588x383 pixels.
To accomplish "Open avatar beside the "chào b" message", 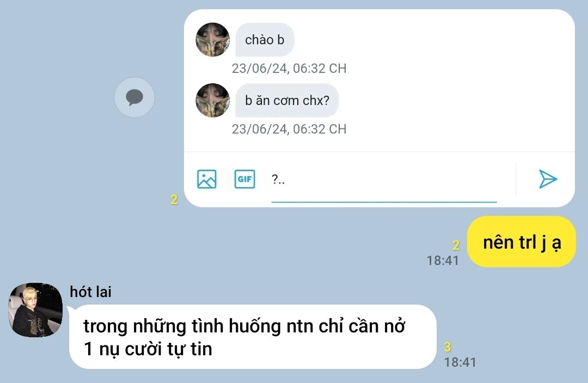I will 213,40.
